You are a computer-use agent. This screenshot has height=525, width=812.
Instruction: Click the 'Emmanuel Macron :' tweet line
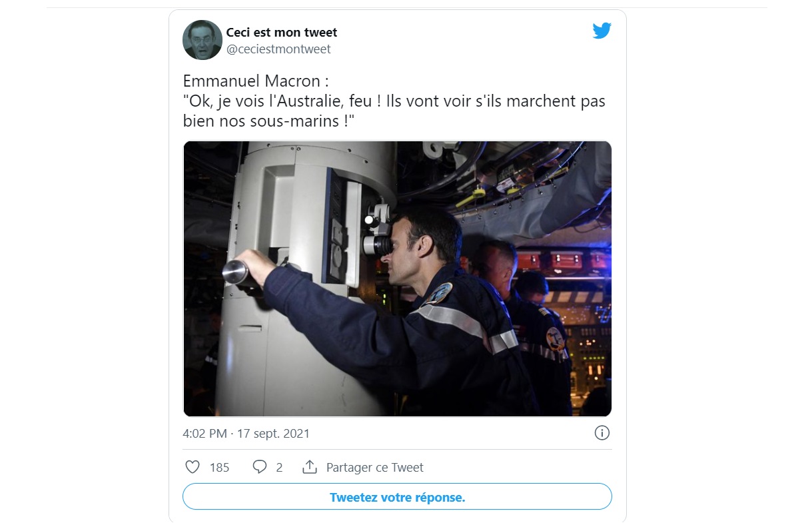click(x=256, y=82)
